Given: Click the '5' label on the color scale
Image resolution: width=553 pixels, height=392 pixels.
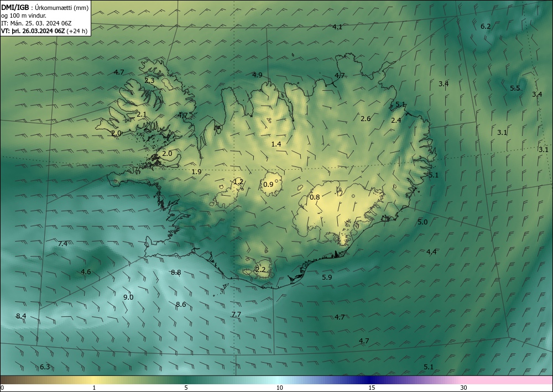Looking at the screenshot, I should [186, 388].
